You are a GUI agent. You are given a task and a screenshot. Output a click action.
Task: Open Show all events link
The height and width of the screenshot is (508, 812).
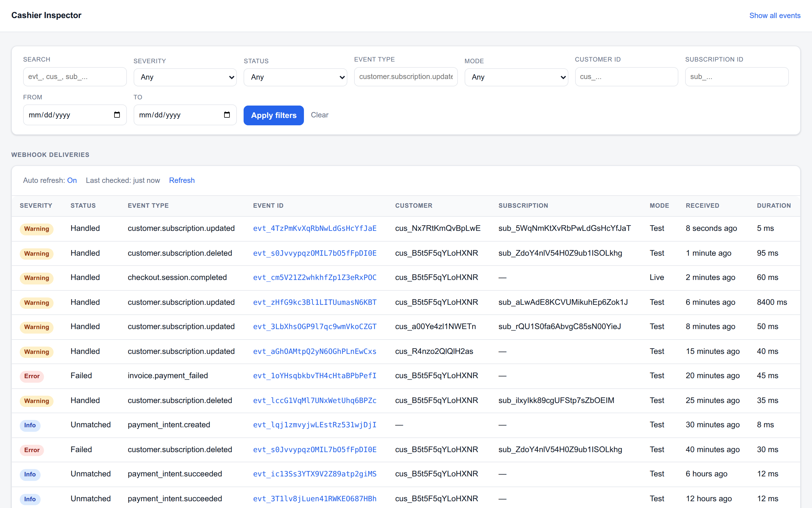point(775,16)
